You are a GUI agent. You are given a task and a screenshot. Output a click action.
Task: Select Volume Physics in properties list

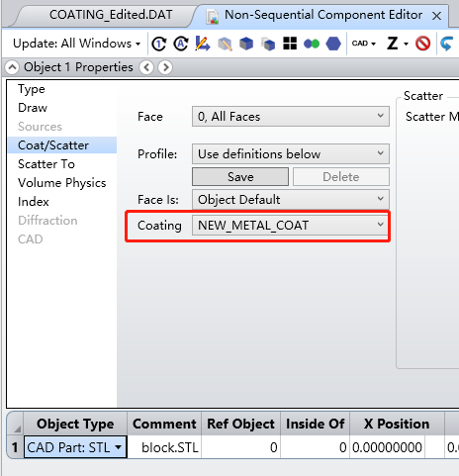62,183
